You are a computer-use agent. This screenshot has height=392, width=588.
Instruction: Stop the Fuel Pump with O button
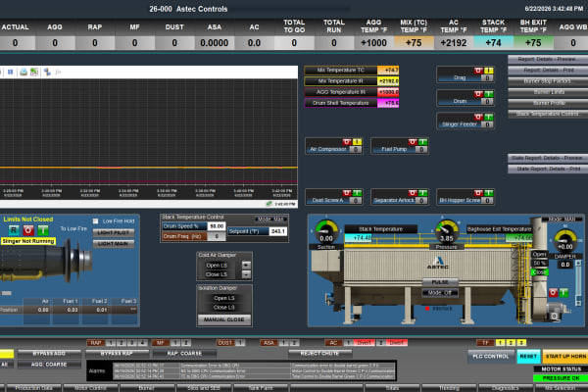coord(413,142)
